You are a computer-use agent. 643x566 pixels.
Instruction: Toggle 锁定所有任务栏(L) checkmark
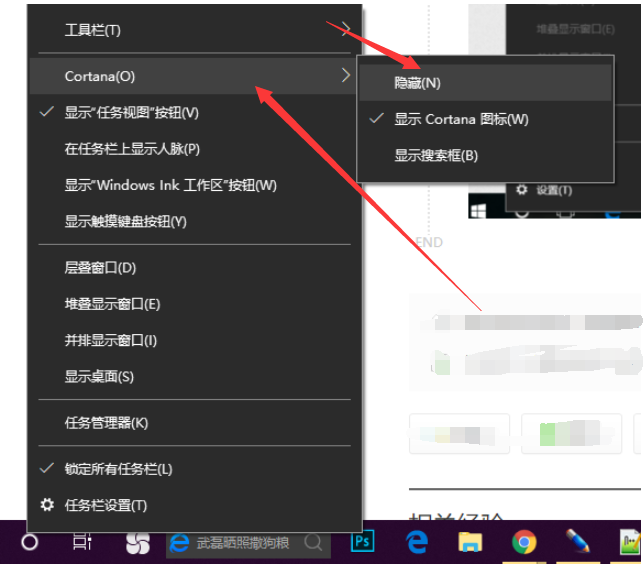point(118,469)
